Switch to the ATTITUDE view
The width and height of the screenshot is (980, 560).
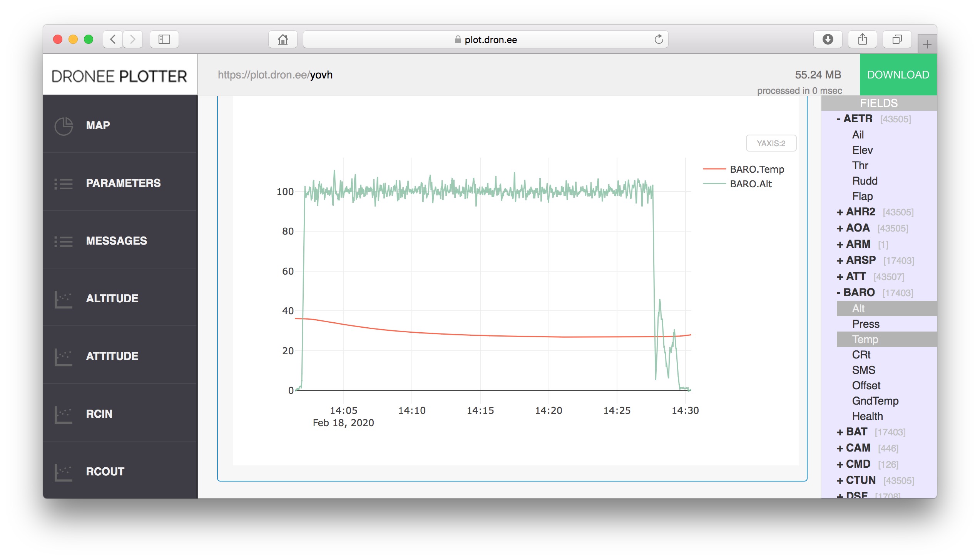click(112, 356)
